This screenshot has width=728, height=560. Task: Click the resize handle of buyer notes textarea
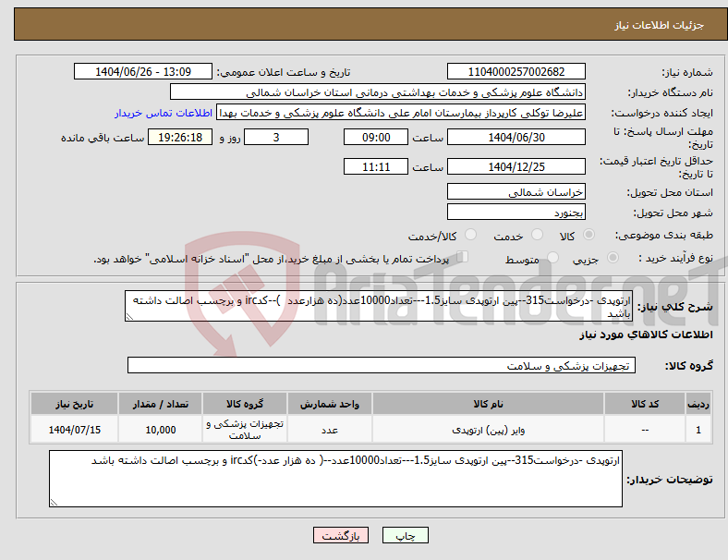[x=54, y=503]
